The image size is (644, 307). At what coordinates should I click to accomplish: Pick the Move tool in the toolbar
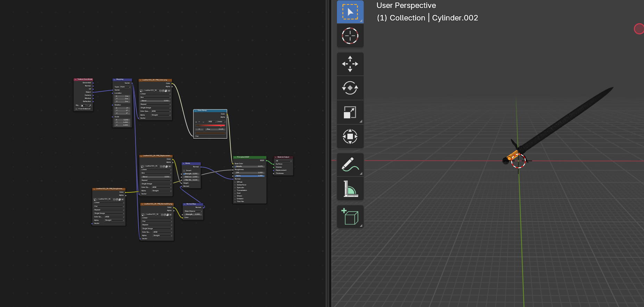350,64
